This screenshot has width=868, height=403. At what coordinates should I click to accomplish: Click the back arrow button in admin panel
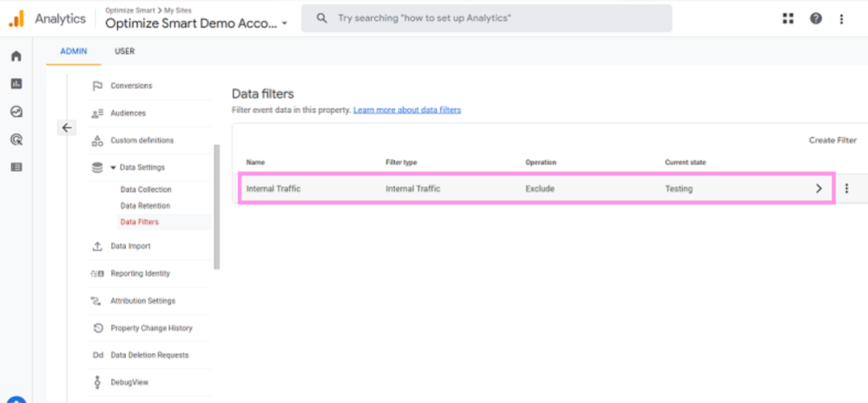point(68,128)
